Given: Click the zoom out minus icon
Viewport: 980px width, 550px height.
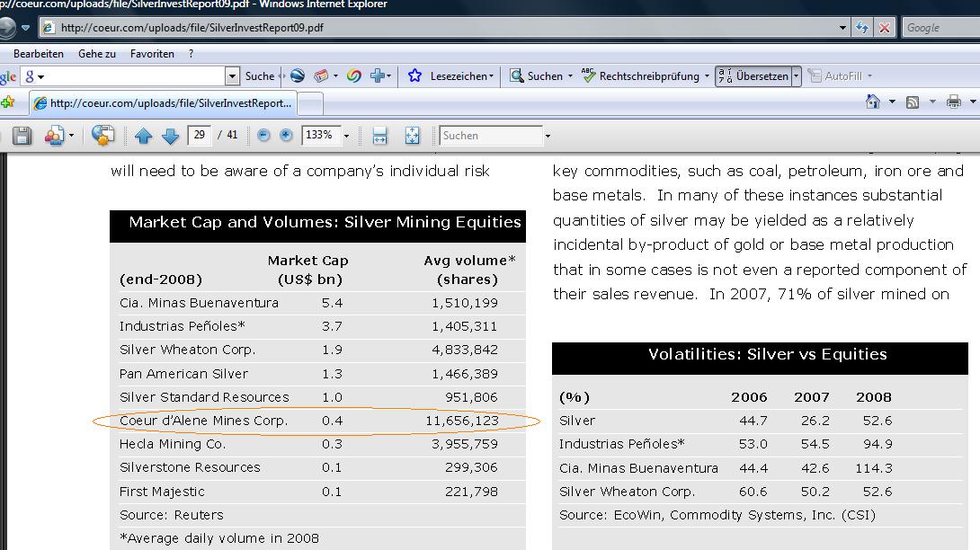Looking at the screenshot, I should (263, 135).
